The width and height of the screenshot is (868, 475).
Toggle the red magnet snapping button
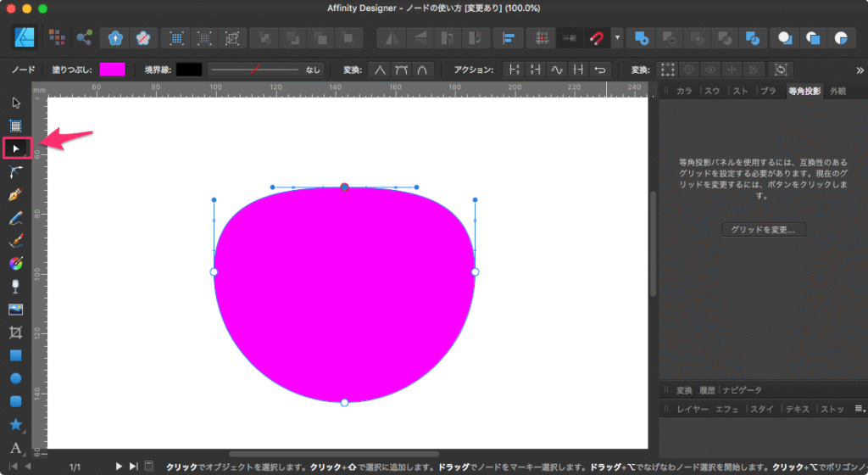coord(597,37)
